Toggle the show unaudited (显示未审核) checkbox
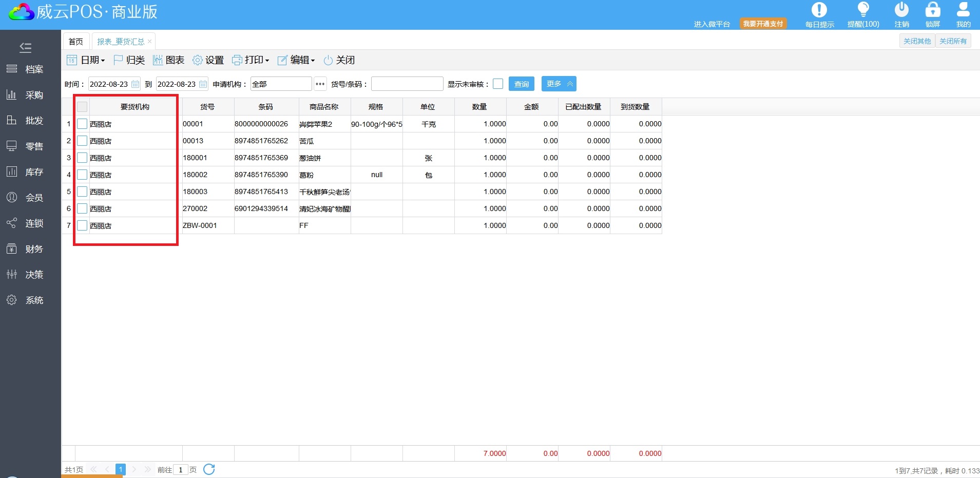The height and width of the screenshot is (478, 980). [x=498, y=84]
